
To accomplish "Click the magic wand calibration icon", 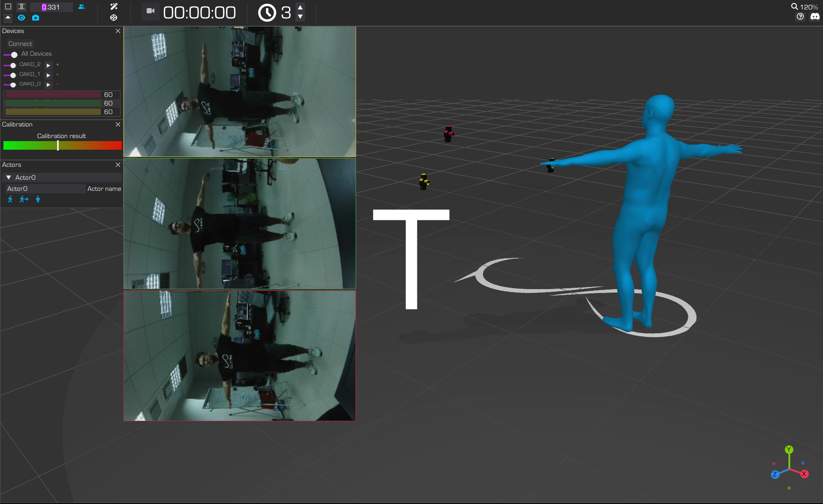I will coord(114,6).
